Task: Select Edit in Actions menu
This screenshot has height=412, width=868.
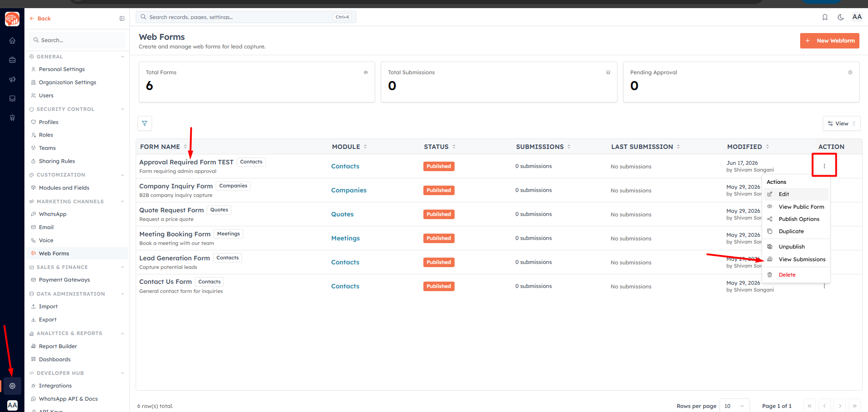Action: pyautogui.click(x=796, y=194)
